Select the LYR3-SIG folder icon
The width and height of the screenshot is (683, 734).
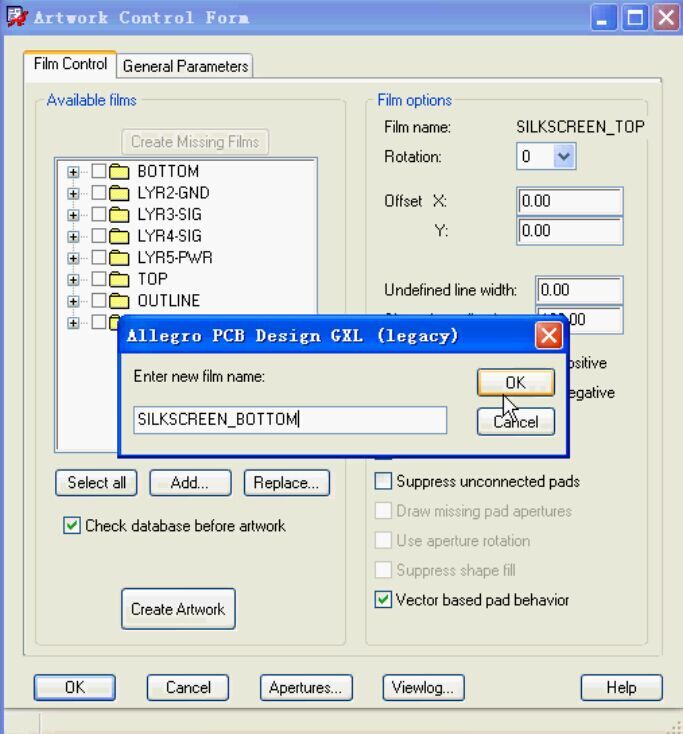click(119, 215)
